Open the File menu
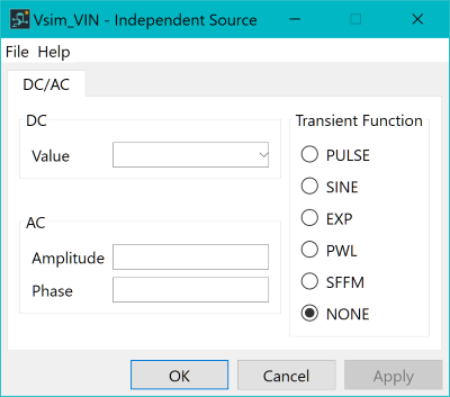This screenshot has width=450, height=397. pos(17,52)
